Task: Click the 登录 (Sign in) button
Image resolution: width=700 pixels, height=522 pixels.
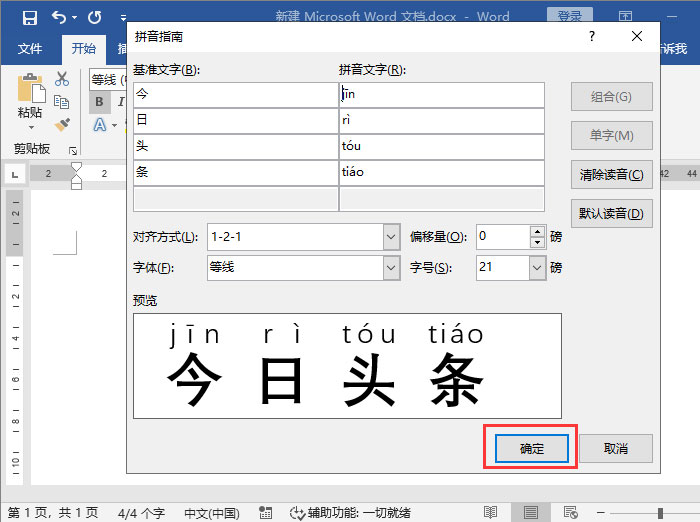Action: coord(570,16)
